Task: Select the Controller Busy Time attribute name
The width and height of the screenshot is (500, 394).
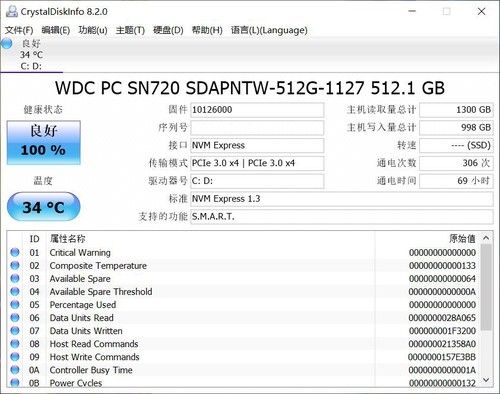Action: (x=91, y=370)
